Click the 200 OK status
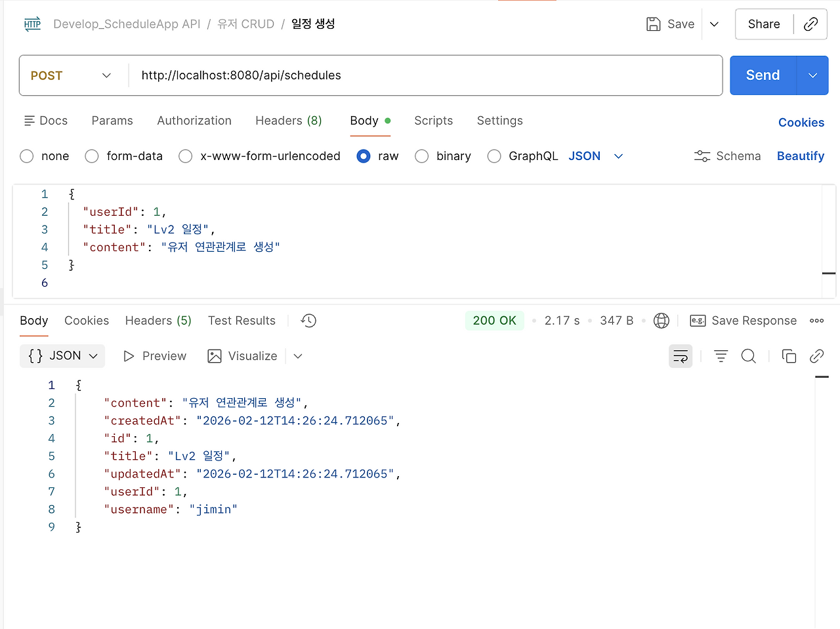 [495, 321]
